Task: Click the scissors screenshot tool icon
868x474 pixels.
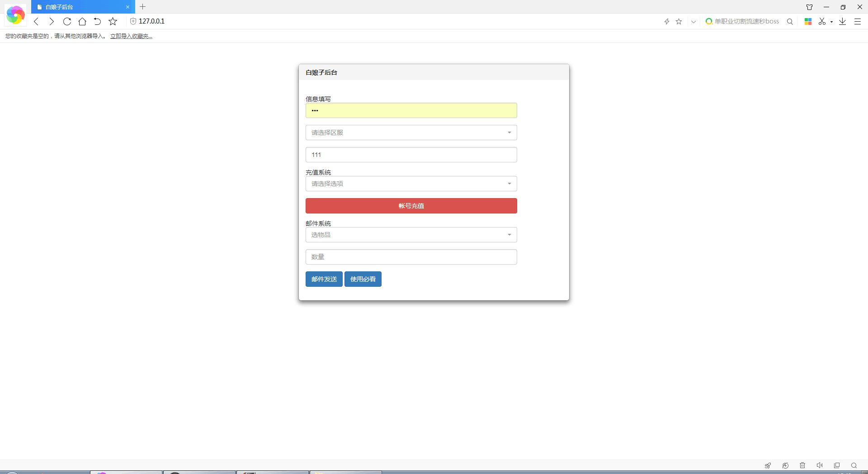Action: point(821,21)
